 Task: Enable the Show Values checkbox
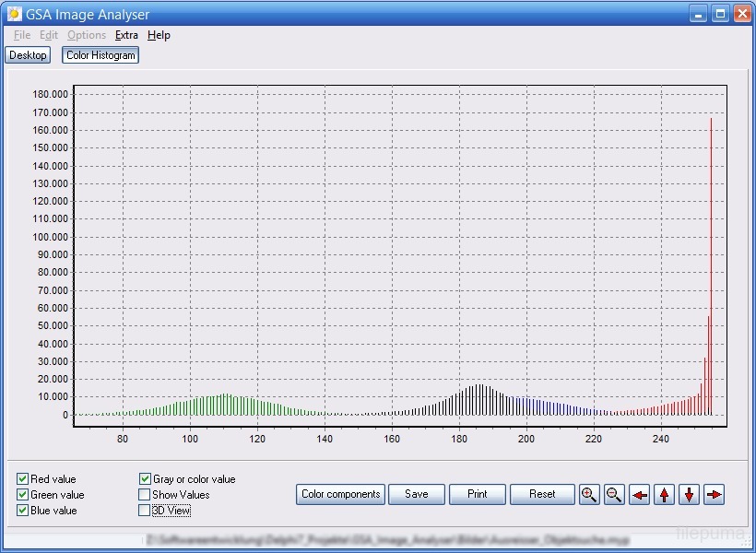tap(145, 495)
